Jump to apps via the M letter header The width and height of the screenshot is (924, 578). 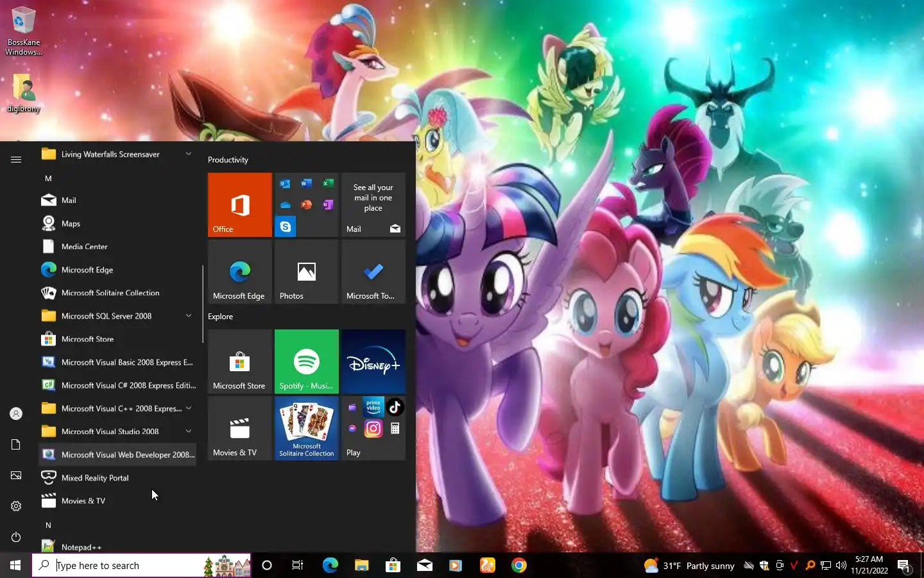(48, 179)
